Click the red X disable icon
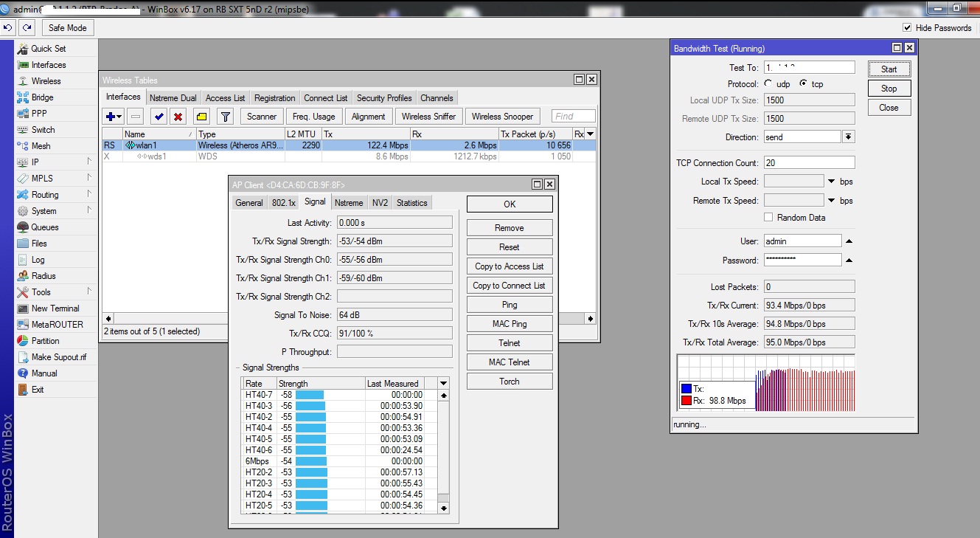The height and width of the screenshot is (538, 980). click(178, 117)
